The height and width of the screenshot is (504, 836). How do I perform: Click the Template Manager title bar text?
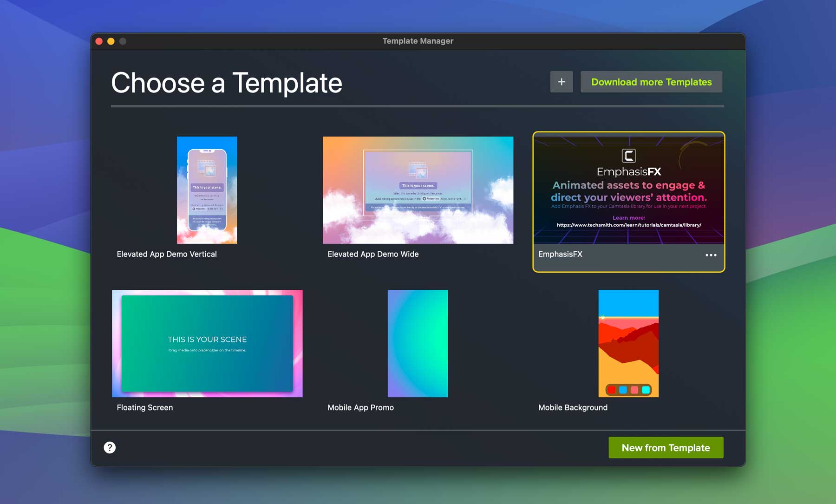tap(418, 41)
